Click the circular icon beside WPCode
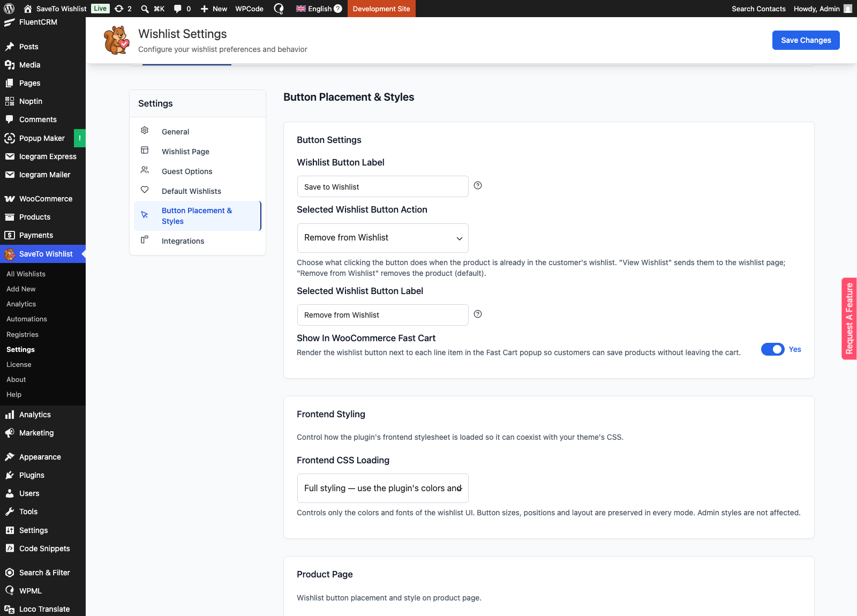The image size is (857, 616). click(279, 9)
